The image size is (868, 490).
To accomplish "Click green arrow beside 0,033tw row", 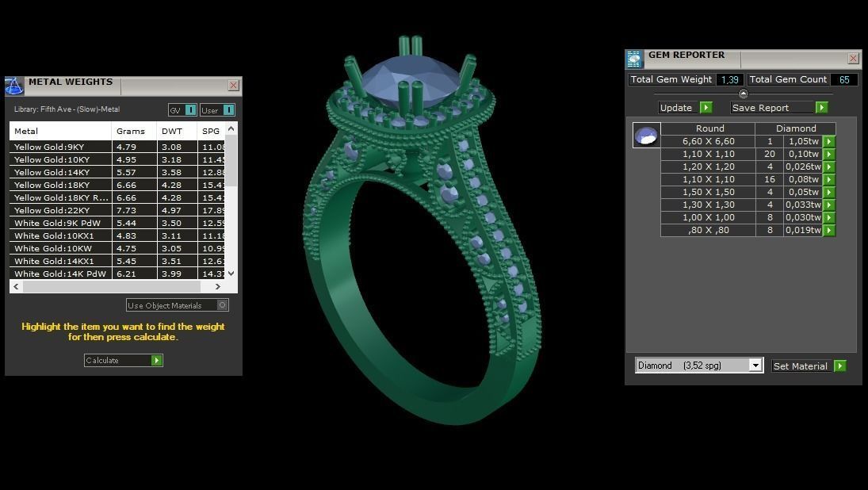I will tap(828, 205).
